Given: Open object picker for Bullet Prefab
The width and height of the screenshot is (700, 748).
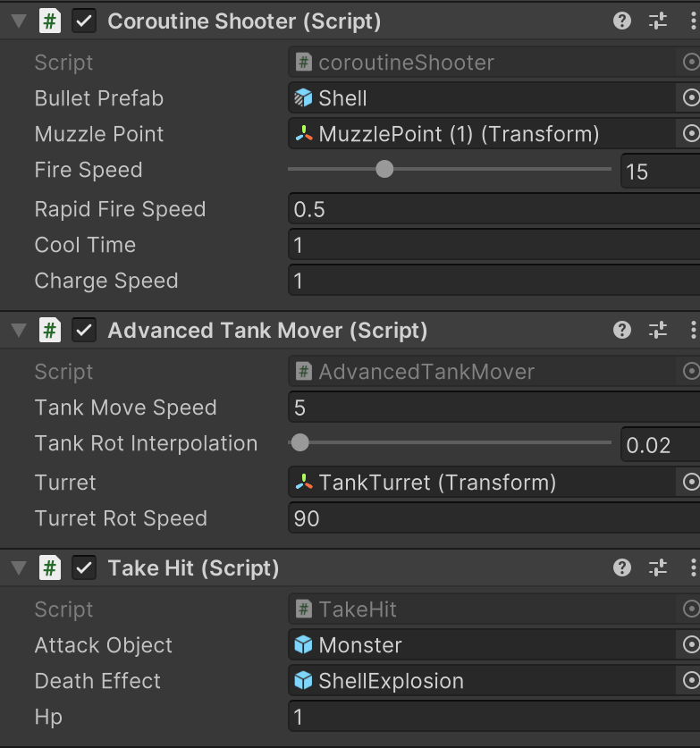Looking at the screenshot, I should 690,98.
